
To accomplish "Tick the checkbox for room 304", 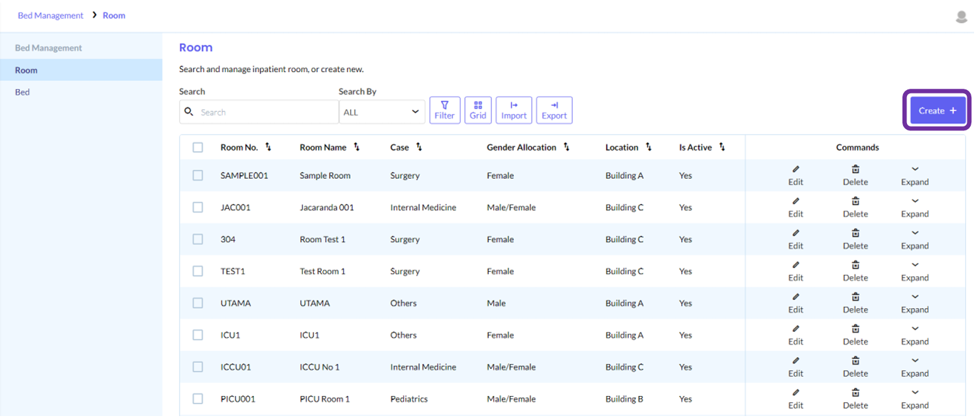I will pos(198,239).
